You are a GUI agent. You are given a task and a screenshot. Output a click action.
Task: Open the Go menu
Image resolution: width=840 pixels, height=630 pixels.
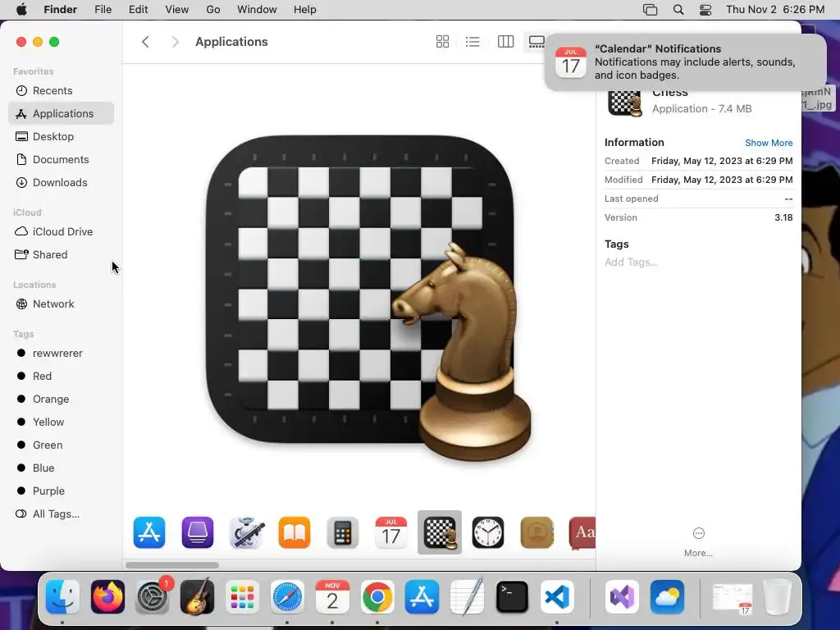(x=213, y=10)
